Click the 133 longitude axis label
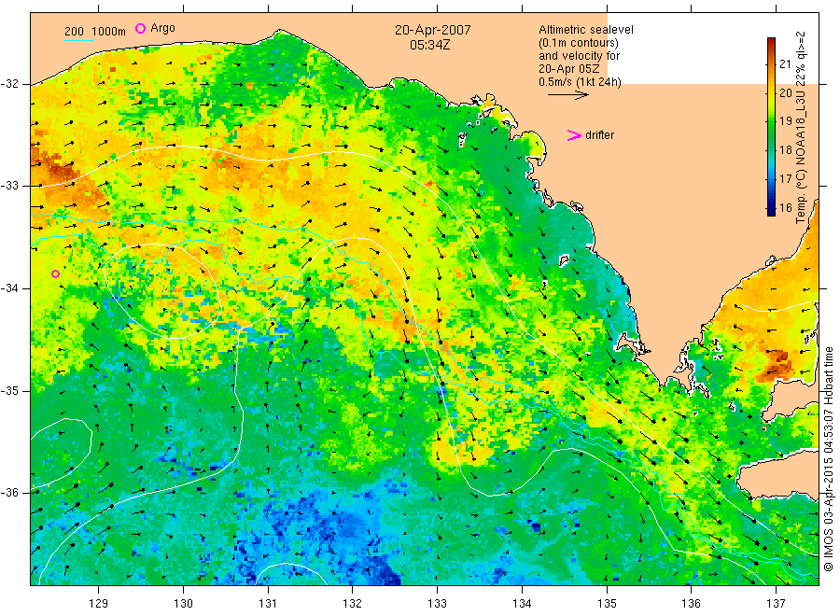Image resolution: width=840 pixels, height=616 pixels. (x=437, y=604)
